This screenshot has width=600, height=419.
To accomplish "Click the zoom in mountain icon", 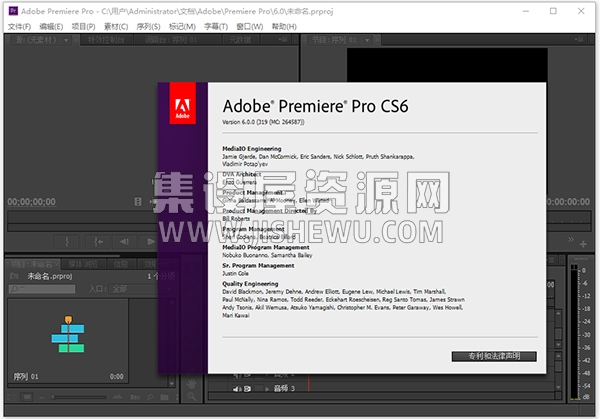I will (117, 398).
